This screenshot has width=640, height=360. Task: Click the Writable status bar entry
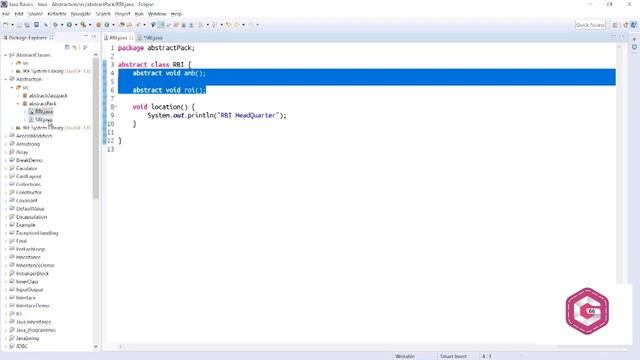tap(404, 356)
